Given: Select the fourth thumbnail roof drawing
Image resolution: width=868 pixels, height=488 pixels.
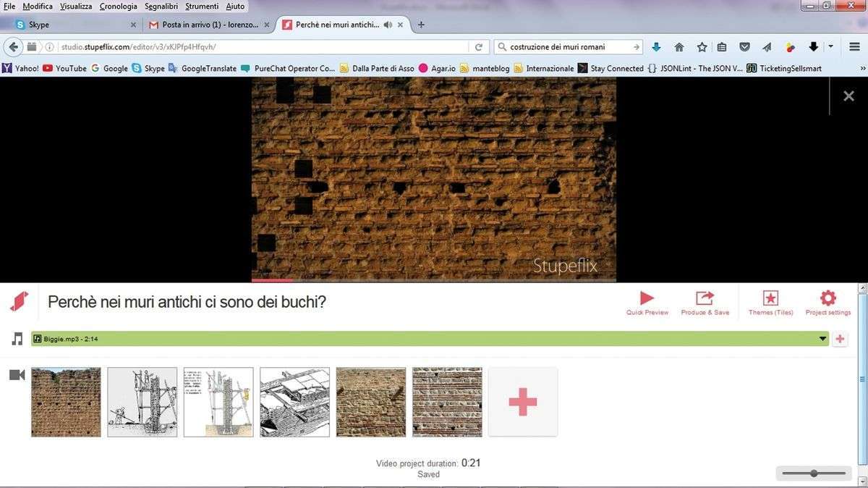Looking at the screenshot, I should [294, 402].
